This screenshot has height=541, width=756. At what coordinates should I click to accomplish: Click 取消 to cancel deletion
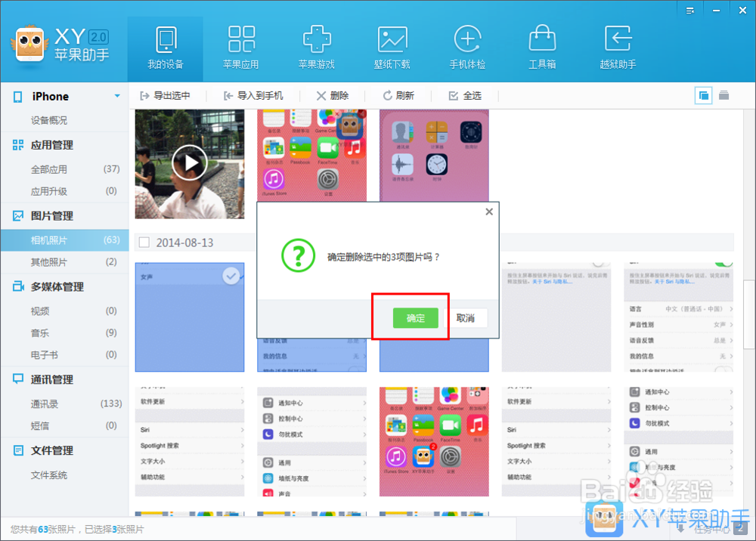click(465, 318)
